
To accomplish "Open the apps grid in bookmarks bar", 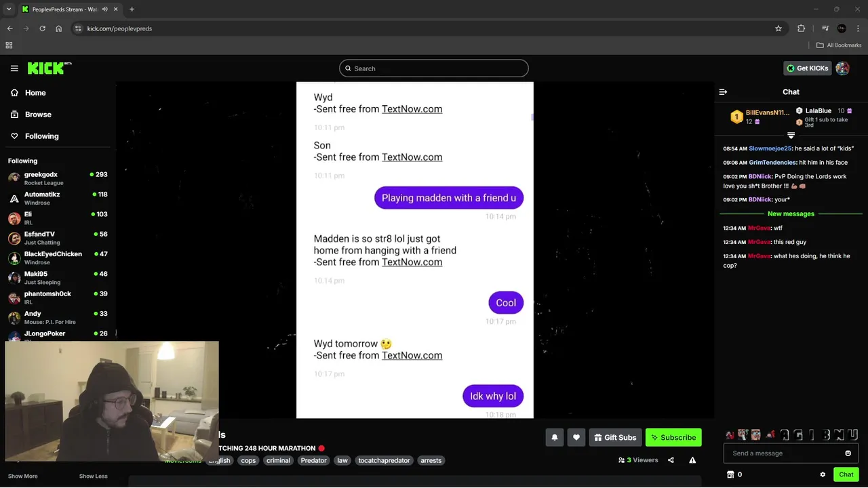I will (9, 45).
